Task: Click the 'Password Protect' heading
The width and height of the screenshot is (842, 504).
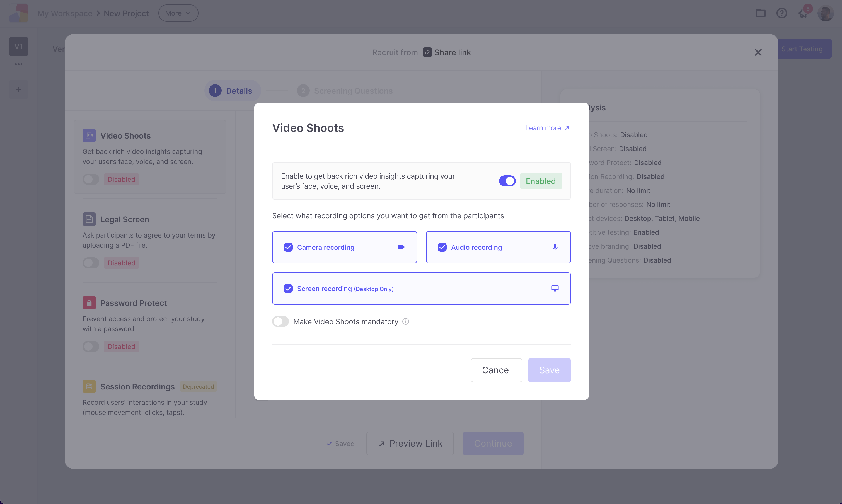Action: [134, 303]
